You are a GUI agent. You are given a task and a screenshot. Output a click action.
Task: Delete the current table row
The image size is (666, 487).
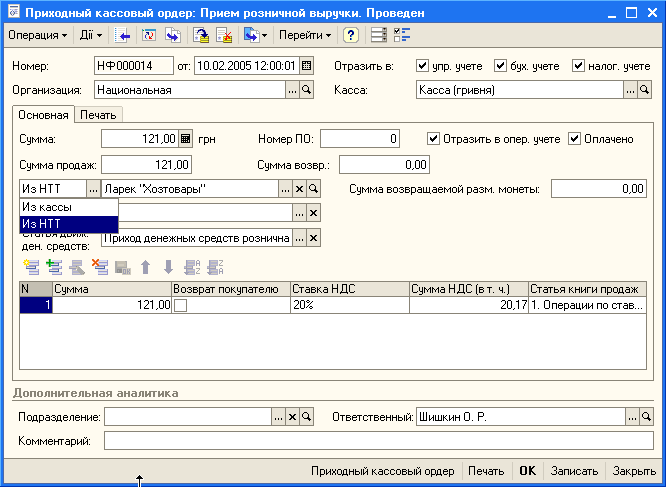(100, 267)
